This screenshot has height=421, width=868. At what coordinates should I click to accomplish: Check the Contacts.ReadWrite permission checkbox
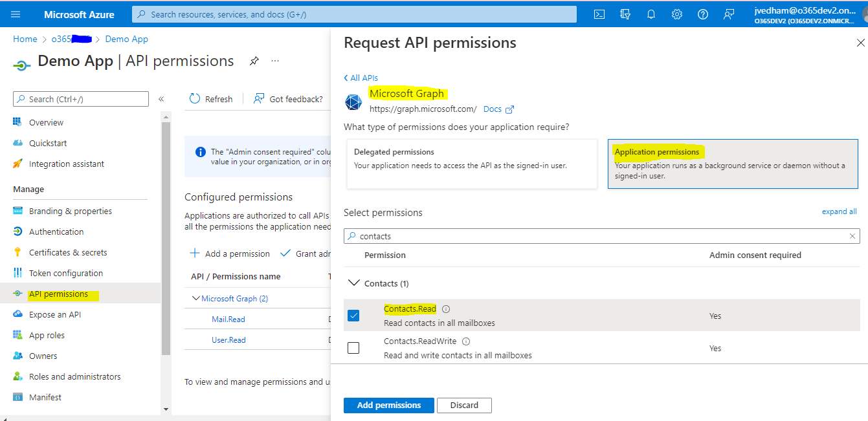pos(353,348)
